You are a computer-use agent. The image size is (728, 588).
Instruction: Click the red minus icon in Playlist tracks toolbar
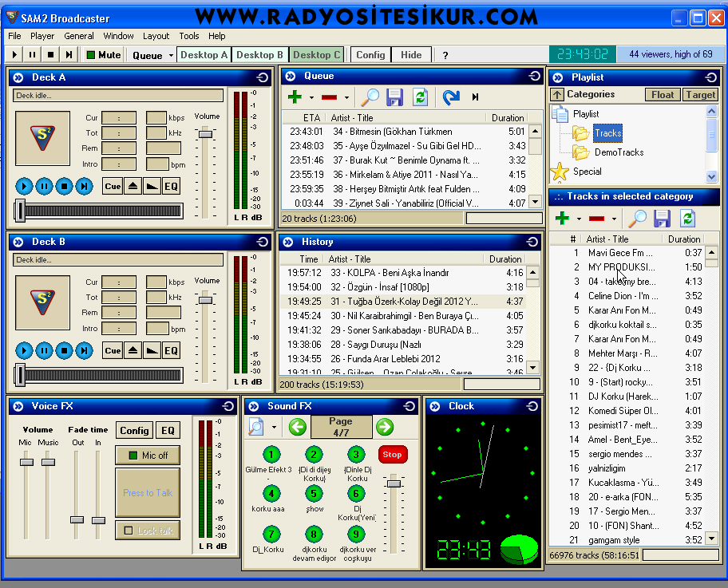tap(596, 219)
